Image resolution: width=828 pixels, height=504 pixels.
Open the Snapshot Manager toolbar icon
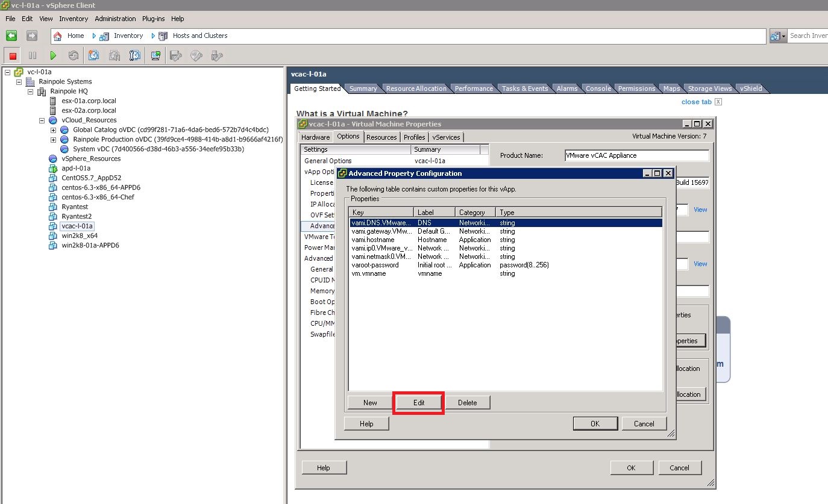pos(135,55)
